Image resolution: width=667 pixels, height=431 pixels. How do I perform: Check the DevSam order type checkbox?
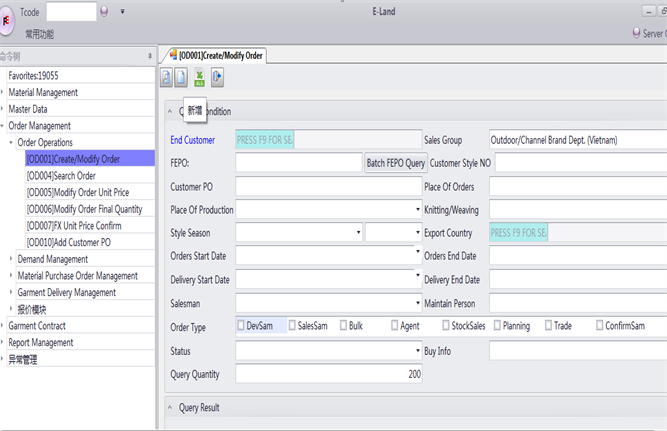tap(242, 325)
